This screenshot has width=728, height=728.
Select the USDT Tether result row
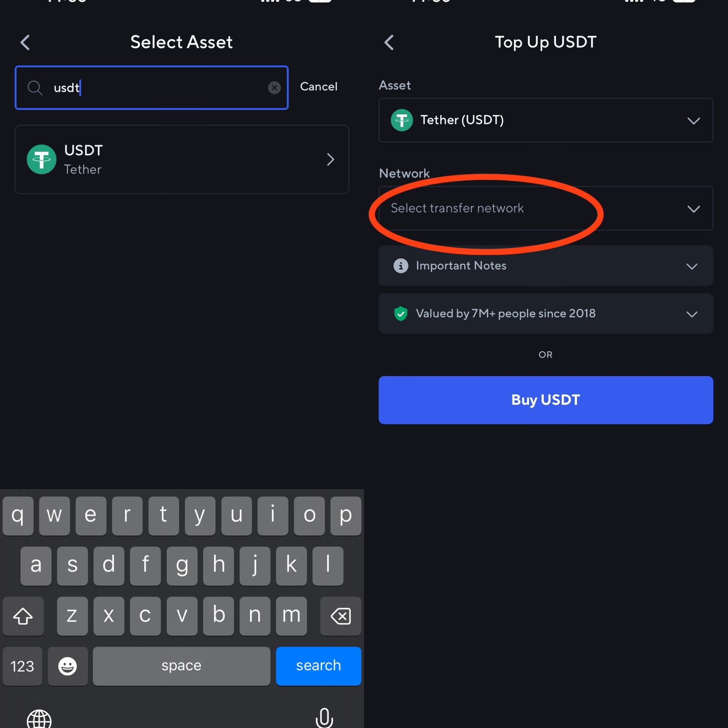coord(182,159)
